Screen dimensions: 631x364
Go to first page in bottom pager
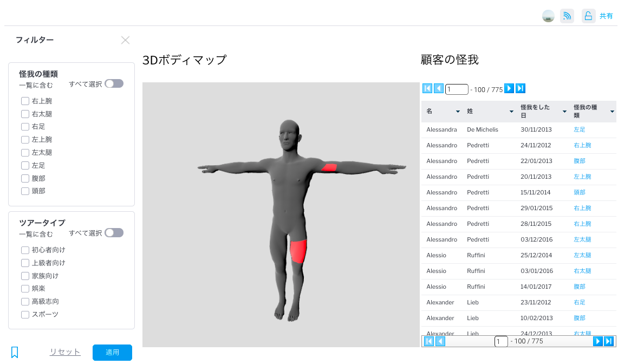point(429,341)
